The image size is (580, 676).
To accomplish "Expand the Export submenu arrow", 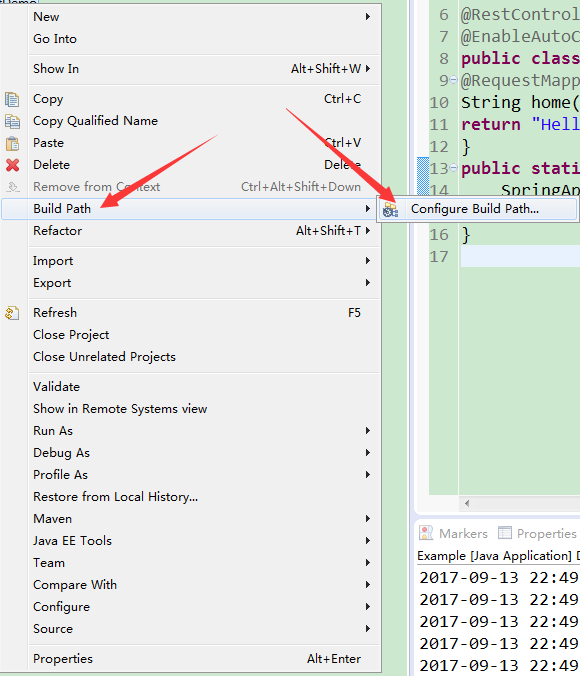I will (367, 283).
